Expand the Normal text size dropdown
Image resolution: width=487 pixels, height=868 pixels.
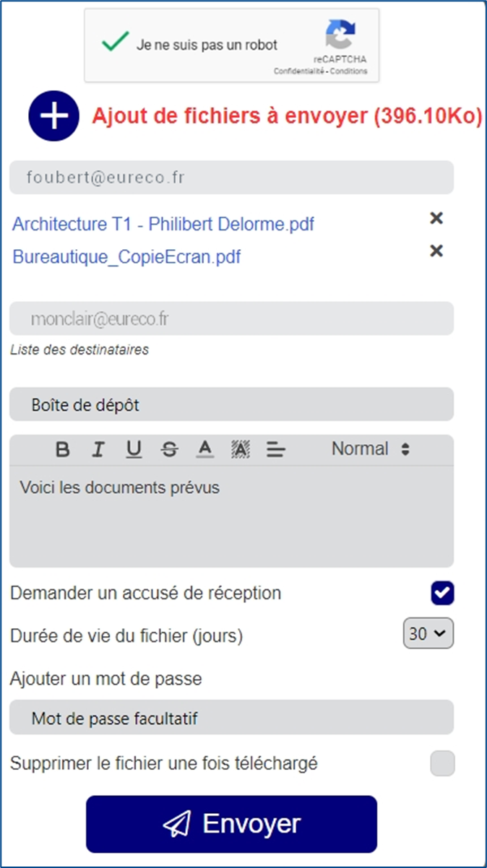pyautogui.click(x=371, y=448)
